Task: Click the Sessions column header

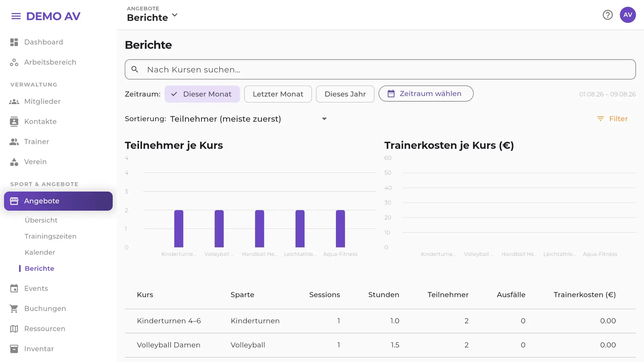Action: [x=325, y=295]
